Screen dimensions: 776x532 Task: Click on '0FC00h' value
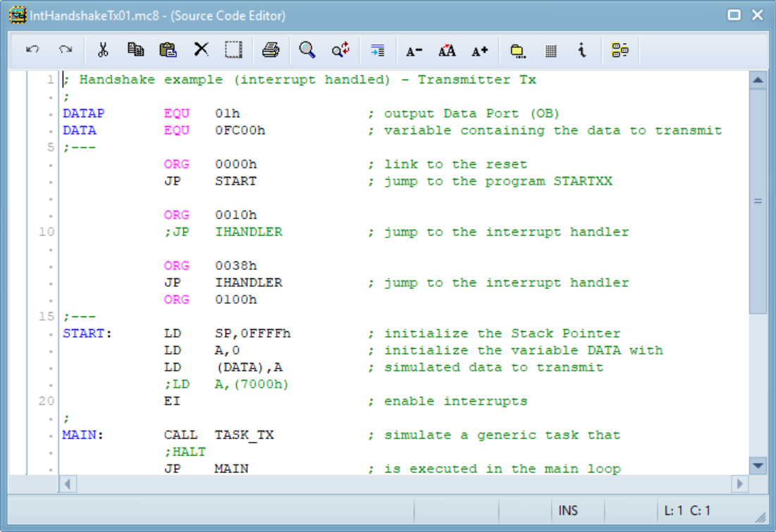pos(240,130)
